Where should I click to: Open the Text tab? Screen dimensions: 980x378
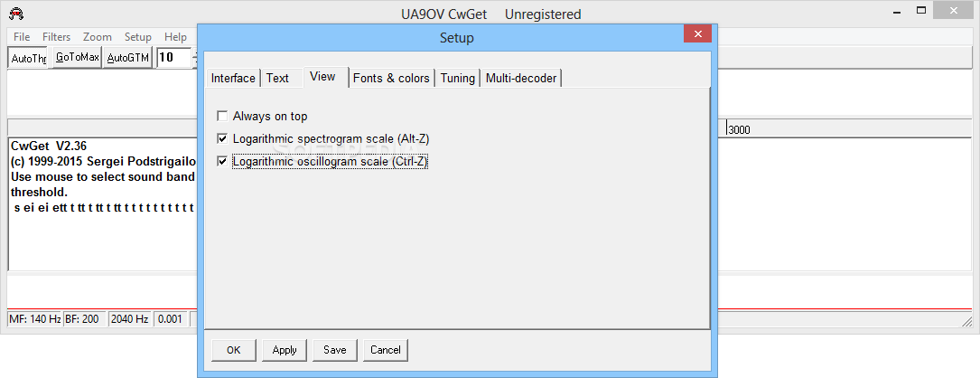click(277, 79)
